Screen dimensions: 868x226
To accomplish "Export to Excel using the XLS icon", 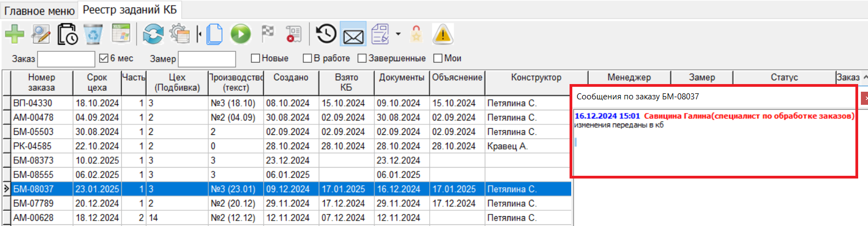I will (x=121, y=34).
